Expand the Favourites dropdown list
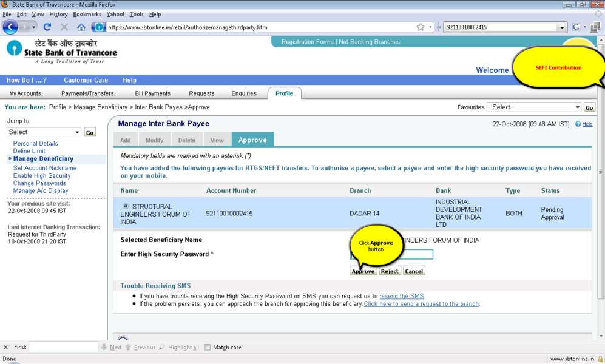Viewport: 605px width, 364px height. [577, 107]
